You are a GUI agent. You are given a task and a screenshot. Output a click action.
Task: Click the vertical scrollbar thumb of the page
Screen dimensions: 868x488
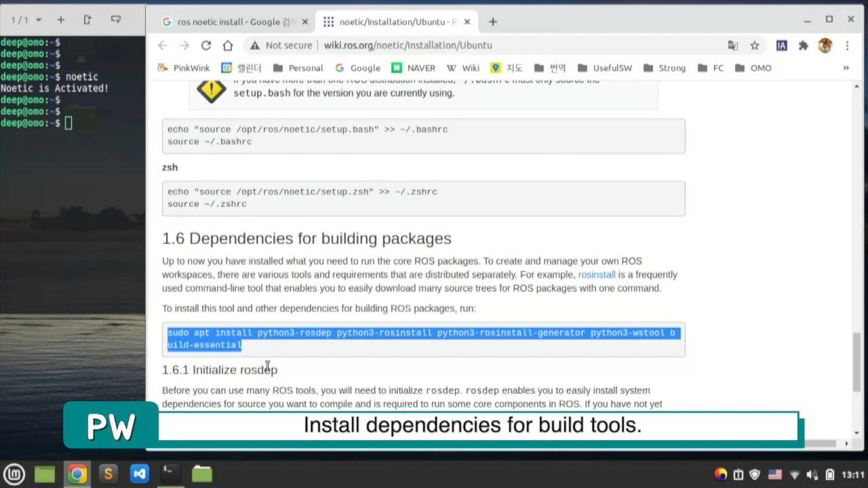(856, 363)
